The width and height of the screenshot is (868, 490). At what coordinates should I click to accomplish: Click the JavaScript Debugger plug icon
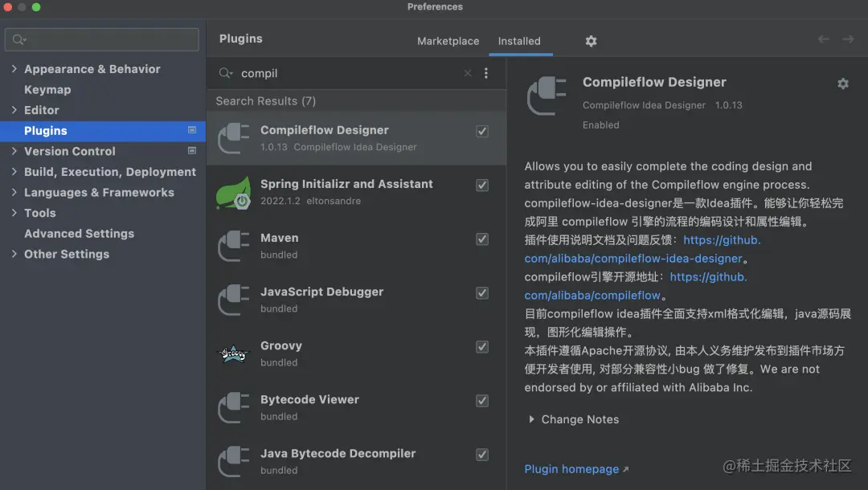point(234,300)
